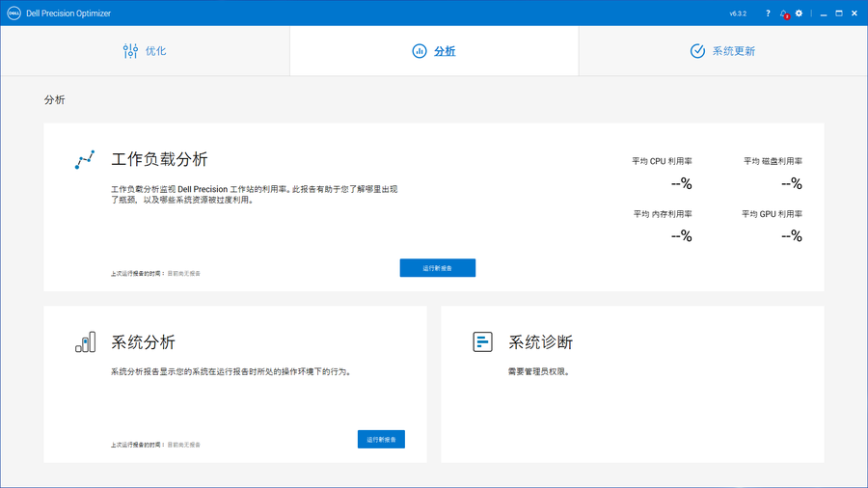Click the 平均 CPU 利用率 value
868x488 pixels.
681,183
